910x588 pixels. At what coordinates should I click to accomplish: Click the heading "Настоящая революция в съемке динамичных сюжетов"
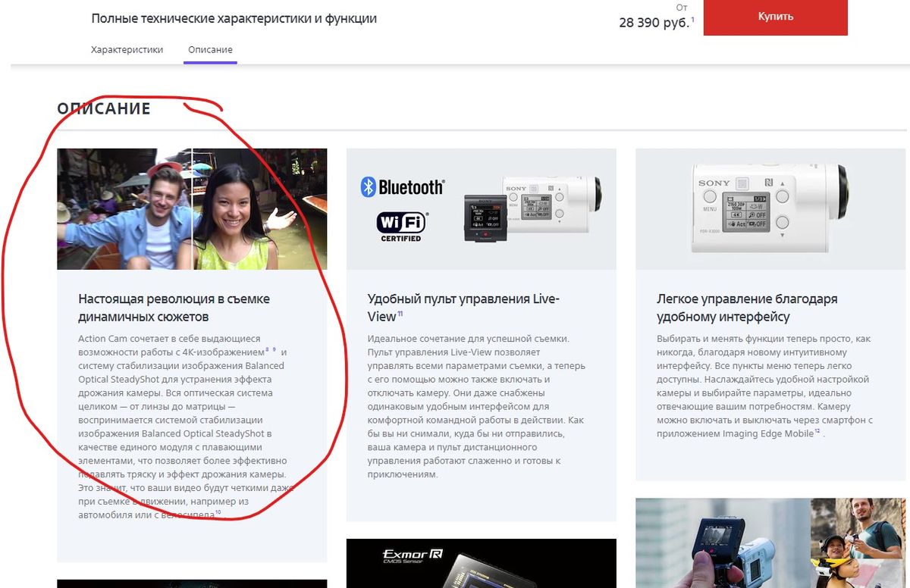point(174,307)
